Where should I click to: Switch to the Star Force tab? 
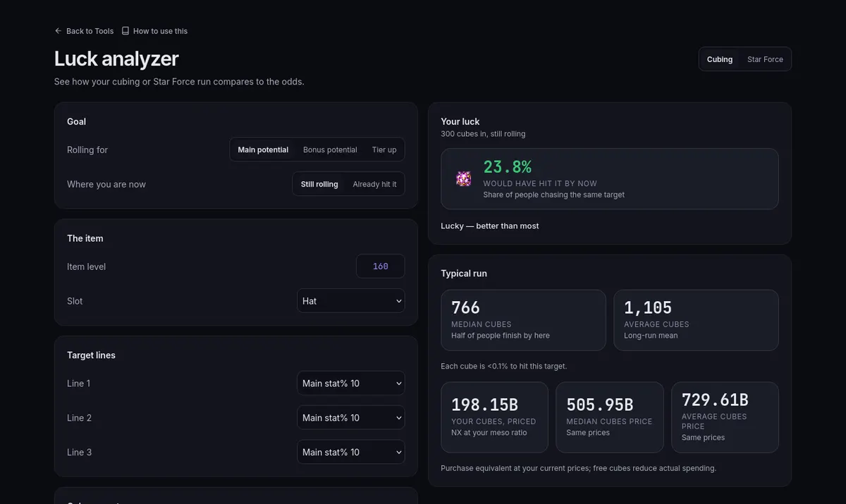point(765,59)
